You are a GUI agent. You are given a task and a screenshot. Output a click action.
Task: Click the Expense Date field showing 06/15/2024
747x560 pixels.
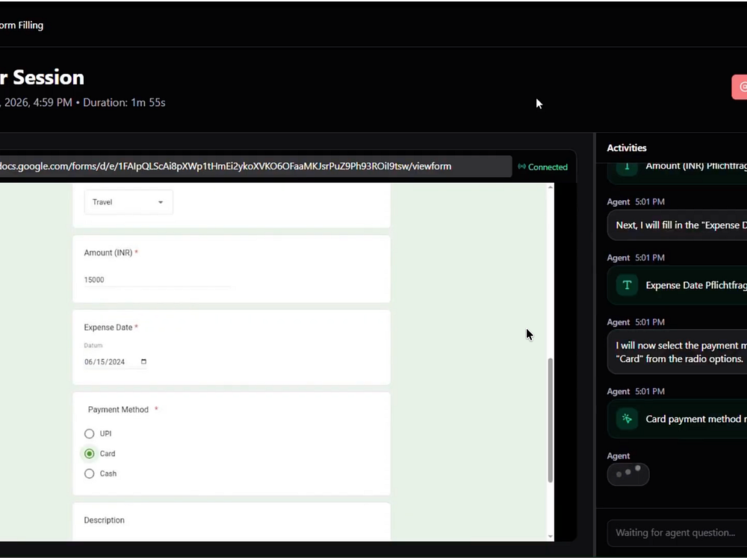pyautogui.click(x=115, y=362)
